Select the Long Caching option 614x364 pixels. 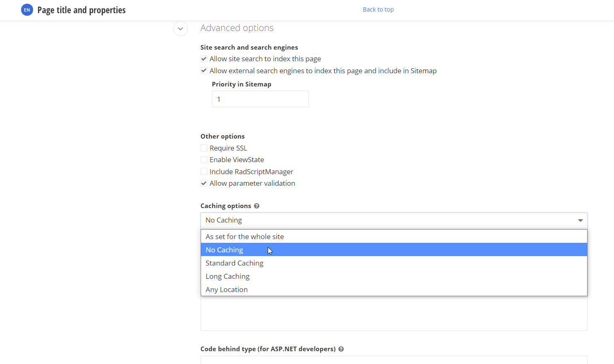click(x=228, y=276)
